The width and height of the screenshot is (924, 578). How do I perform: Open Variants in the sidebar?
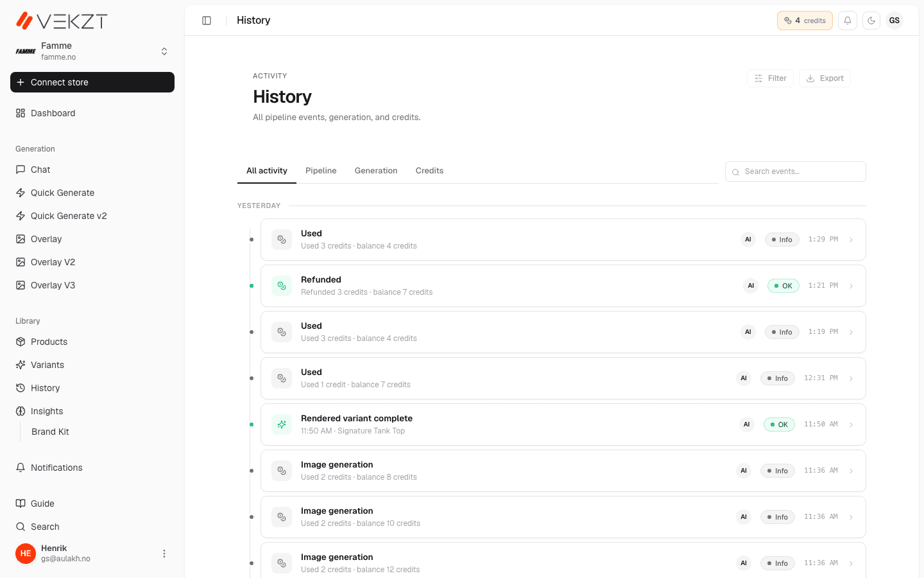(x=92, y=365)
